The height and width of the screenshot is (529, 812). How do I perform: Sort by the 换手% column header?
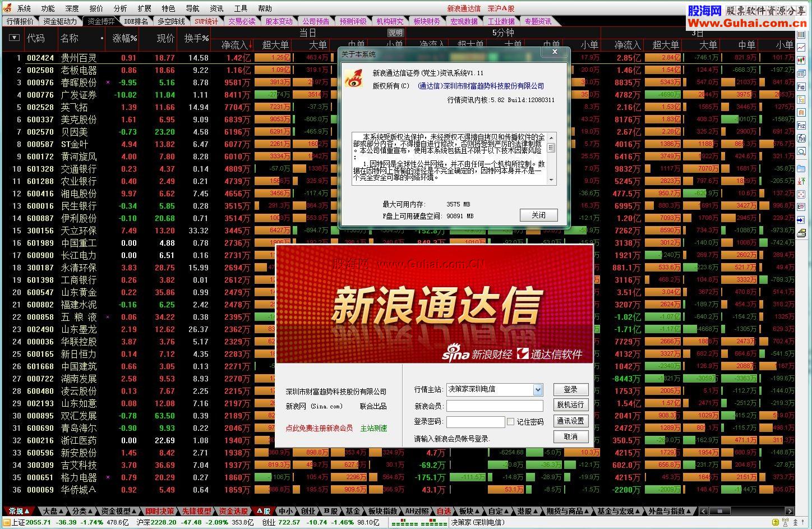pyautogui.click(x=196, y=38)
